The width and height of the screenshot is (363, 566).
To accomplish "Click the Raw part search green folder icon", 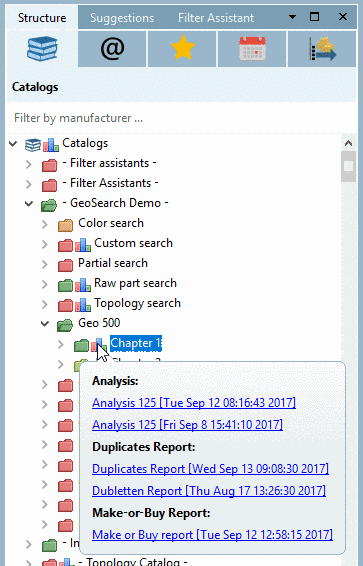I will 65,285.
